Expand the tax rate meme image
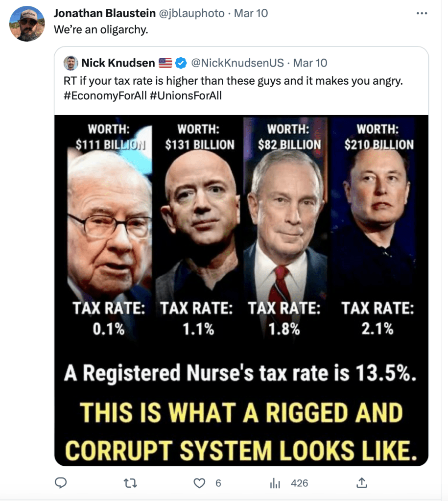The width and height of the screenshot is (448, 501). [x=241, y=290]
